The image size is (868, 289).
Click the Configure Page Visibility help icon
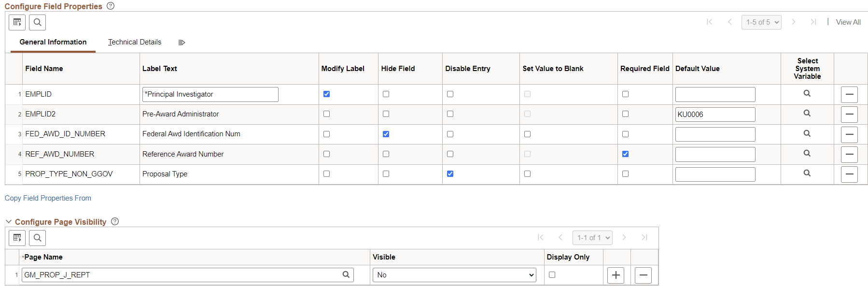click(115, 221)
